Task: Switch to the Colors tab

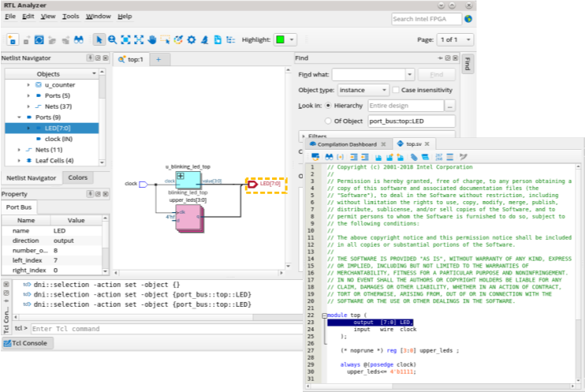Action: click(77, 178)
